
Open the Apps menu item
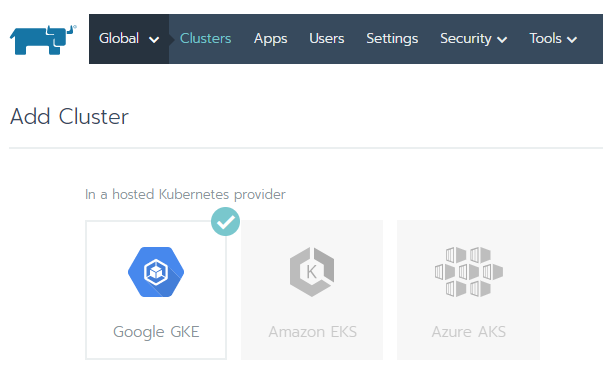(x=270, y=39)
